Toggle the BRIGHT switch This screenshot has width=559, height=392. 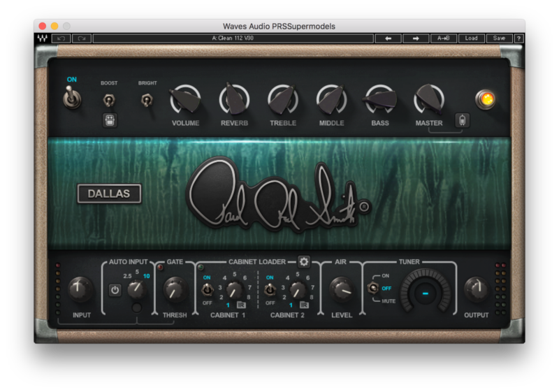click(147, 100)
